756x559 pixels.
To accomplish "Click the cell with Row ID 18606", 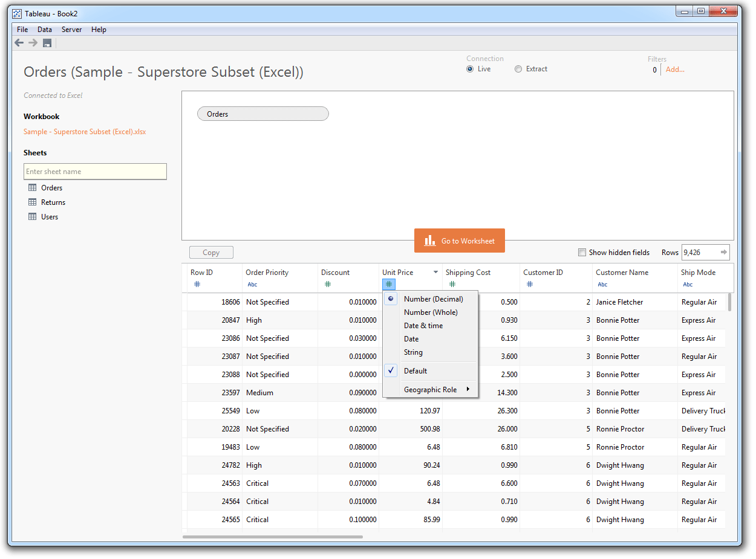I will tap(215, 302).
